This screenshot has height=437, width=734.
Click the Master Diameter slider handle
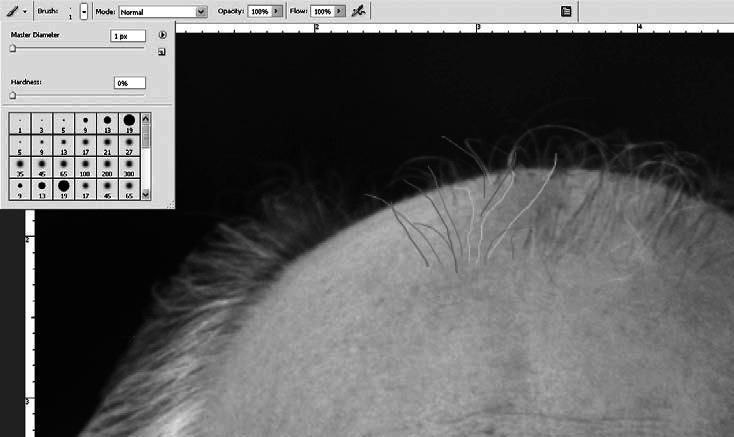(x=13, y=48)
